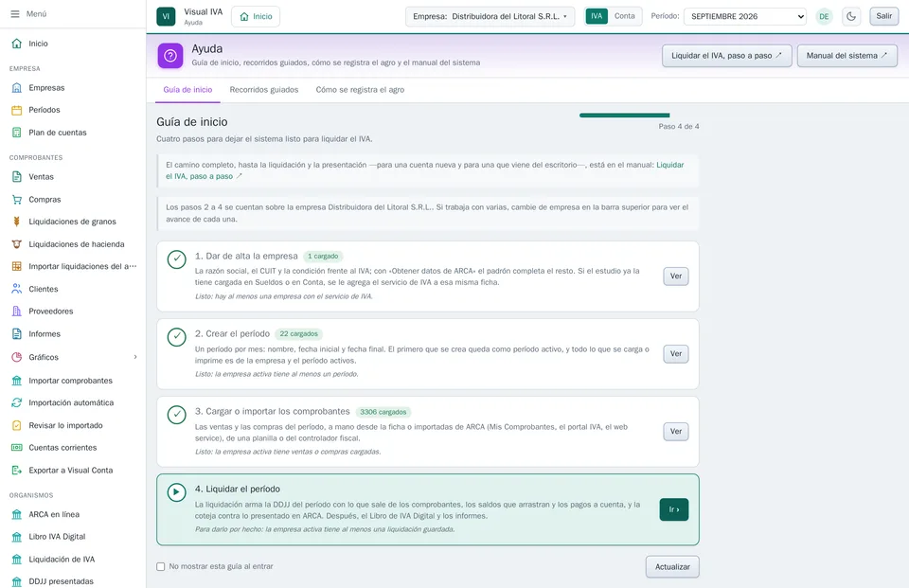Click the Actualizar button

[x=672, y=567]
